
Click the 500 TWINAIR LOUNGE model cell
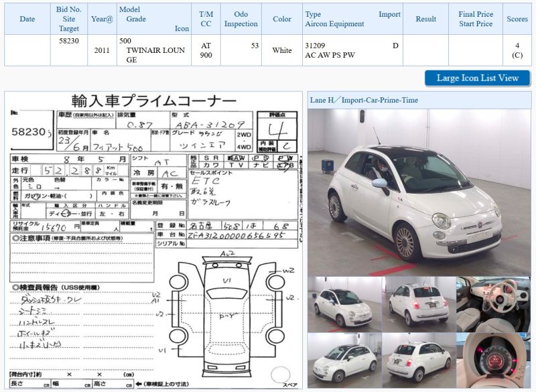(x=154, y=50)
